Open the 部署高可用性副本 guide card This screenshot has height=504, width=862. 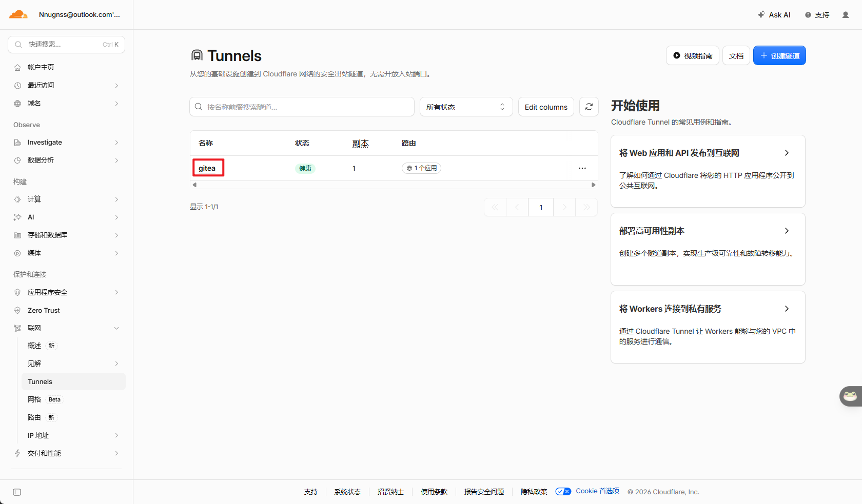(x=708, y=249)
